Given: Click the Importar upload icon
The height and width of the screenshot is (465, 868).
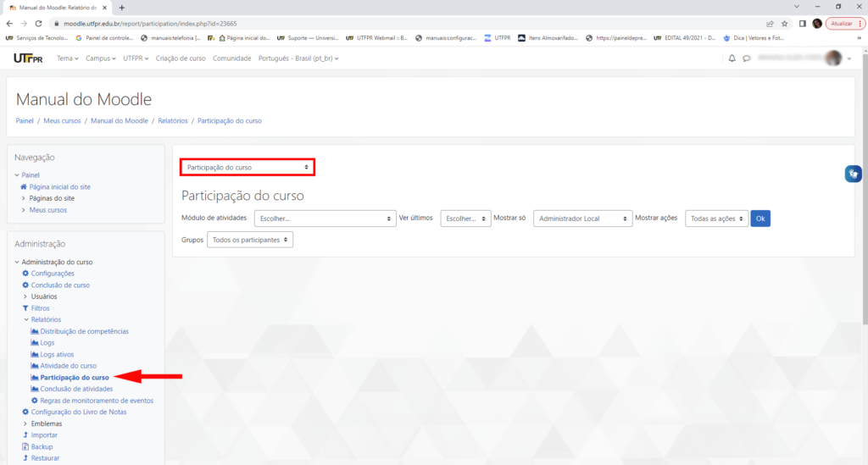Looking at the screenshot, I should point(25,435).
